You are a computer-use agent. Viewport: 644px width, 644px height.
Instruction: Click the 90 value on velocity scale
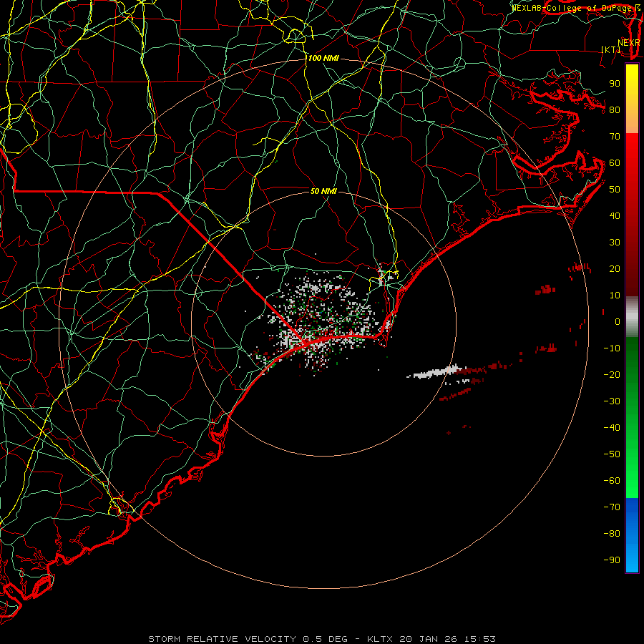click(615, 84)
